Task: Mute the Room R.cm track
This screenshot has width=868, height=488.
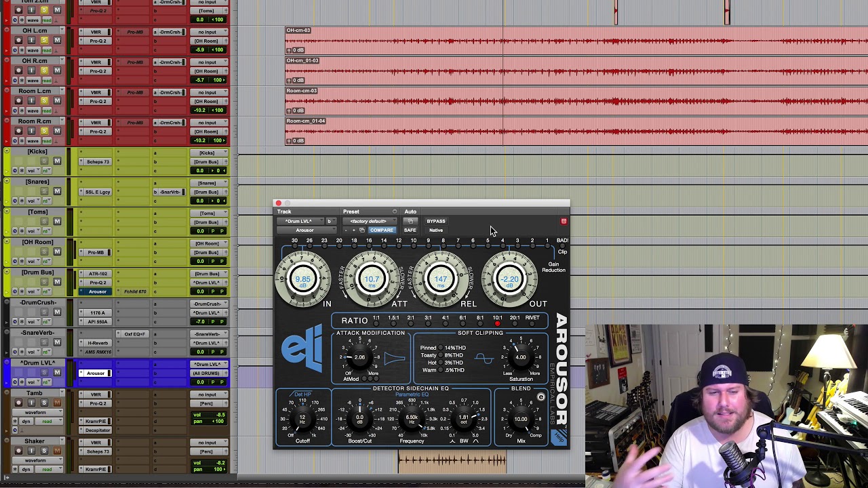Action: pos(57,131)
